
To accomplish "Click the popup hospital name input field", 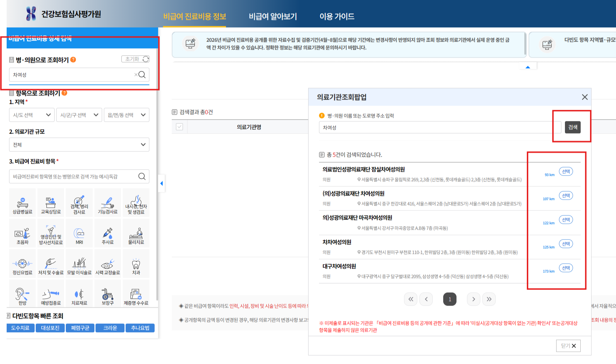I will pyautogui.click(x=440, y=127).
